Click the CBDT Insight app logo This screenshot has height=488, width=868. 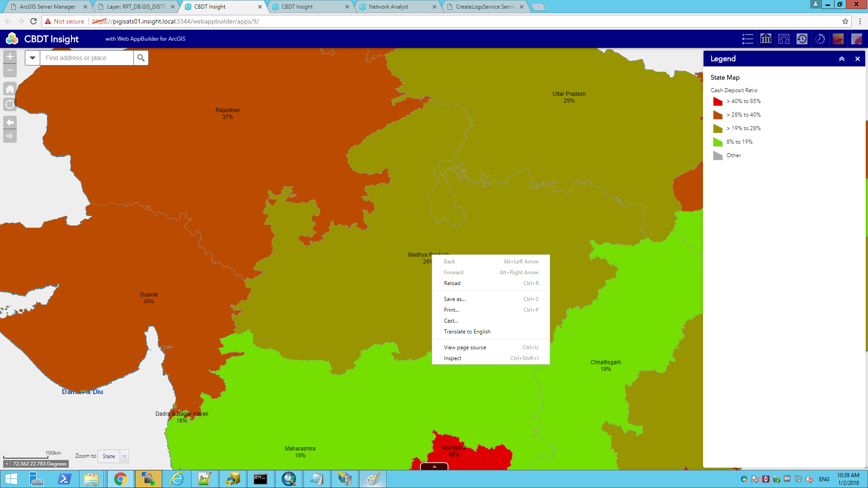12,39
